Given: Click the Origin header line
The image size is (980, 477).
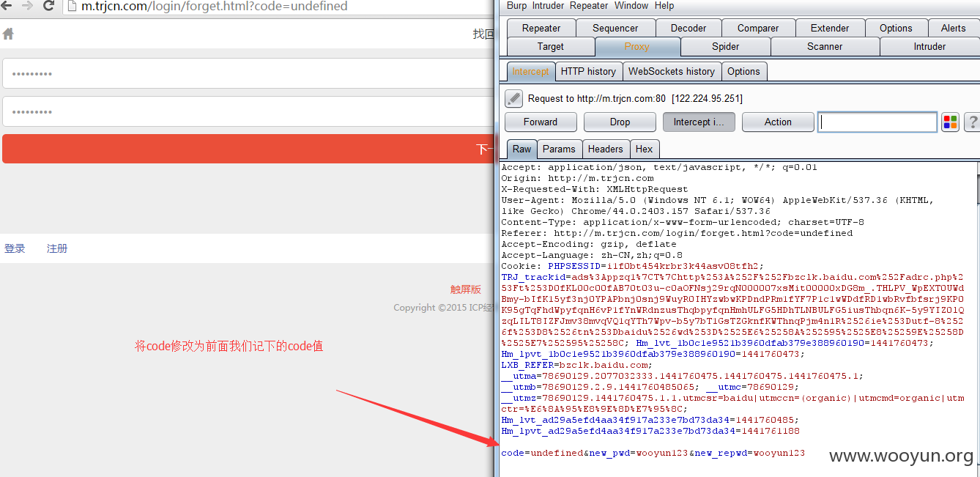Looking at the screenshot, I should pyautogui.click(x=578, y=178).
